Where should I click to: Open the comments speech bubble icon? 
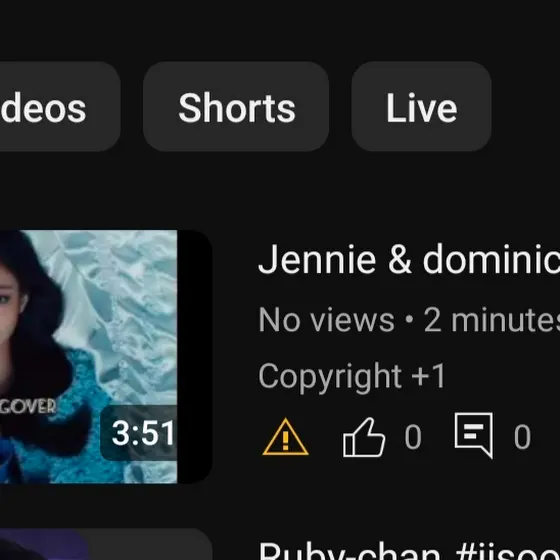click(x=474, y=435)
